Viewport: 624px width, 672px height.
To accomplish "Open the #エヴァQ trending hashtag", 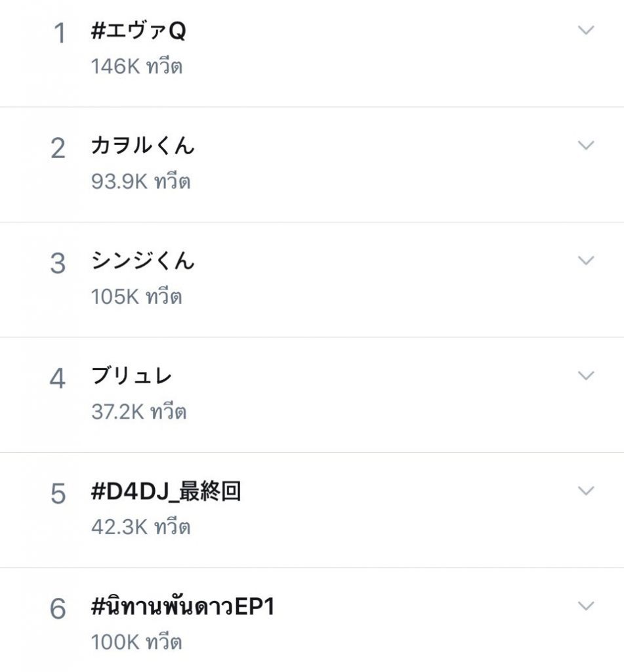I will click(138, 31).
